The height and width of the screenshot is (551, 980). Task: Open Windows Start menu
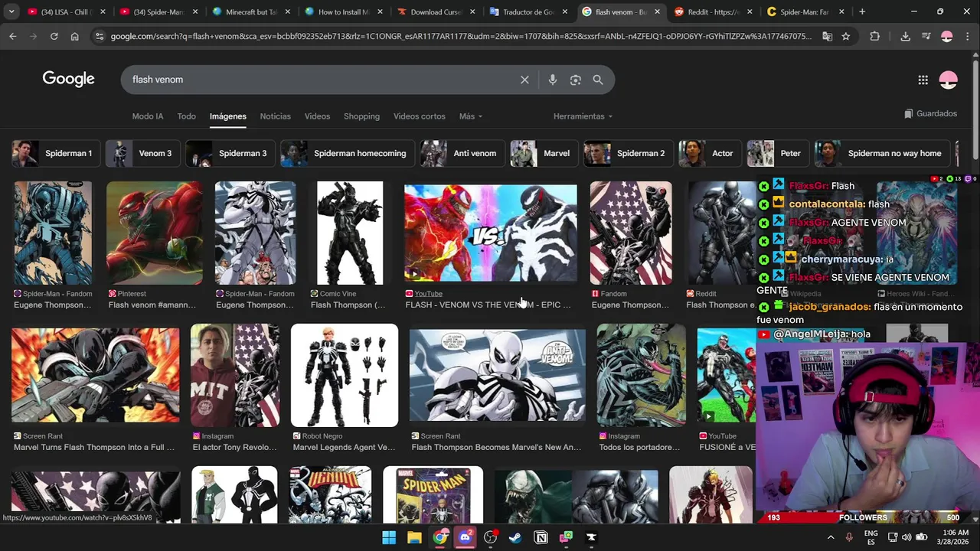coord(389,537)
